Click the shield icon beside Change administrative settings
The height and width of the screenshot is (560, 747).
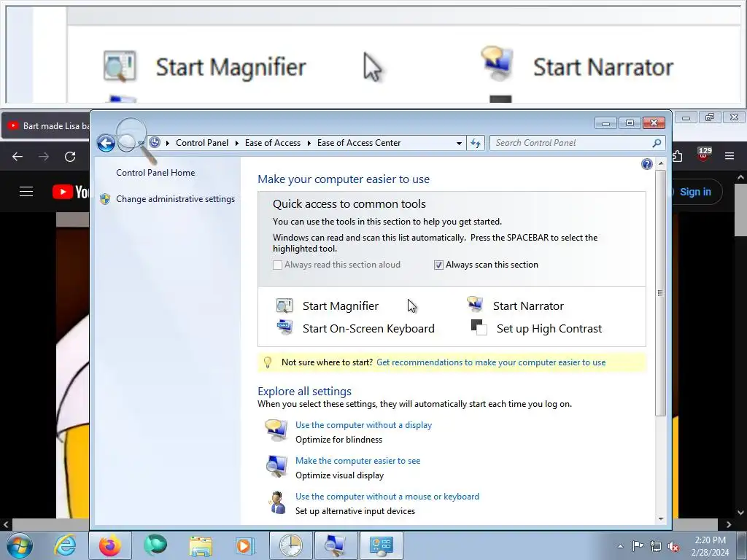[105, 199]
